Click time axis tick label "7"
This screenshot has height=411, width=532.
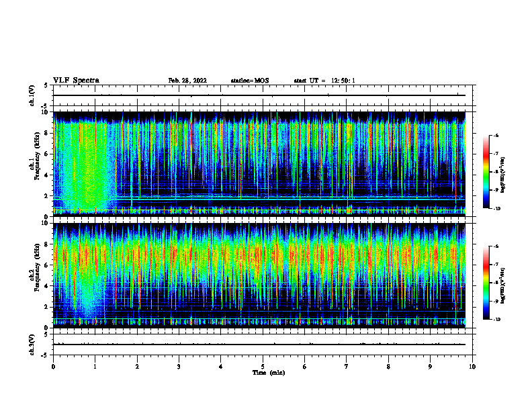[347, 367]
